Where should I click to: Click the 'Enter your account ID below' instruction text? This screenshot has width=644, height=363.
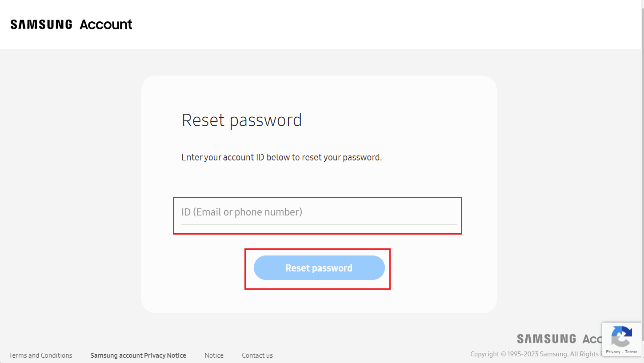[x=281, y=157]
